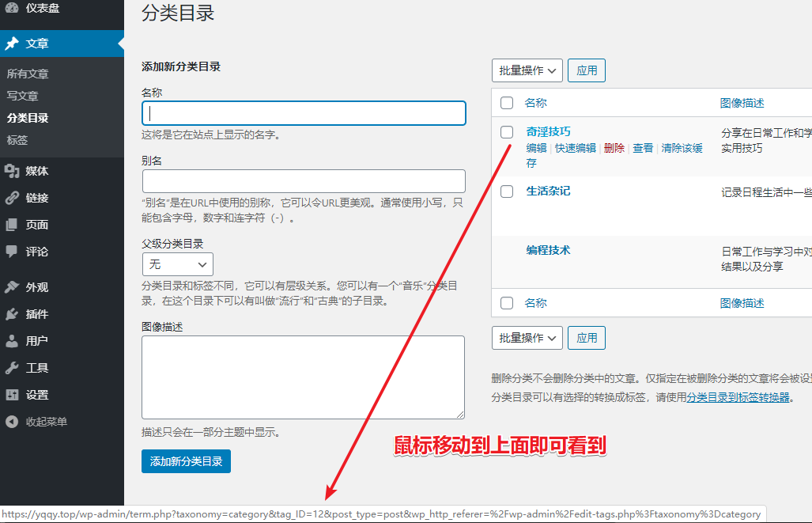Click the 设置 sliders icon
This screenshot has height=523, width=812.
click(12, 395)
